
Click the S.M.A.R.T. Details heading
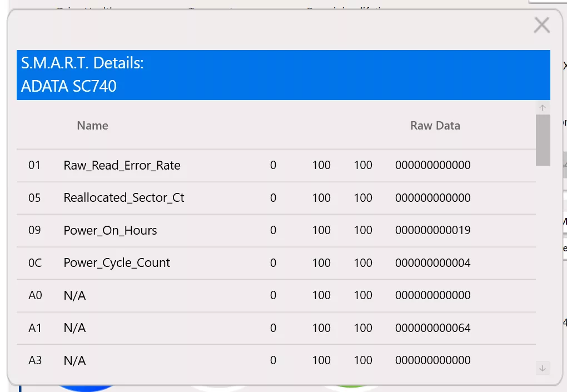[x=82, y=63]
